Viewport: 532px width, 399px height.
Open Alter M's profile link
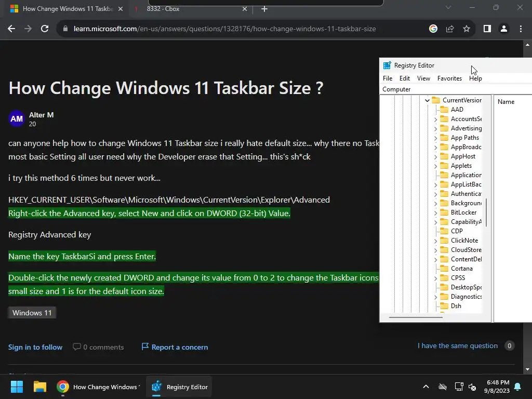click(x=42, y=115)
